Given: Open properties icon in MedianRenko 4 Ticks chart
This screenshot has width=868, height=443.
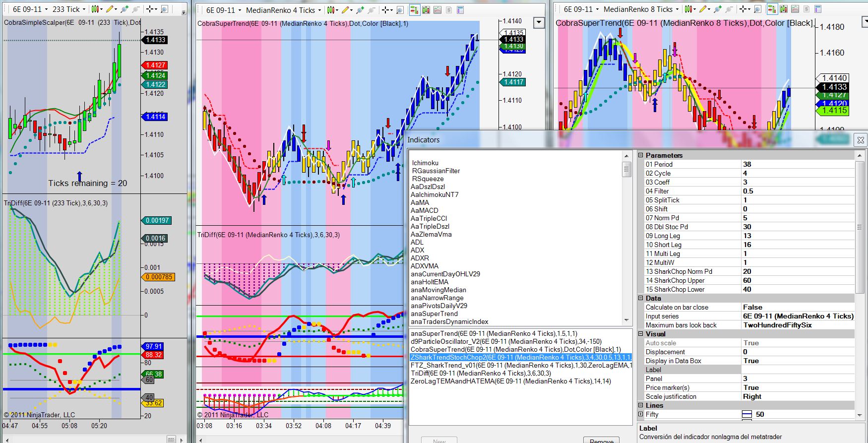Looking at the screenshot, I should (x=460, y=10).
